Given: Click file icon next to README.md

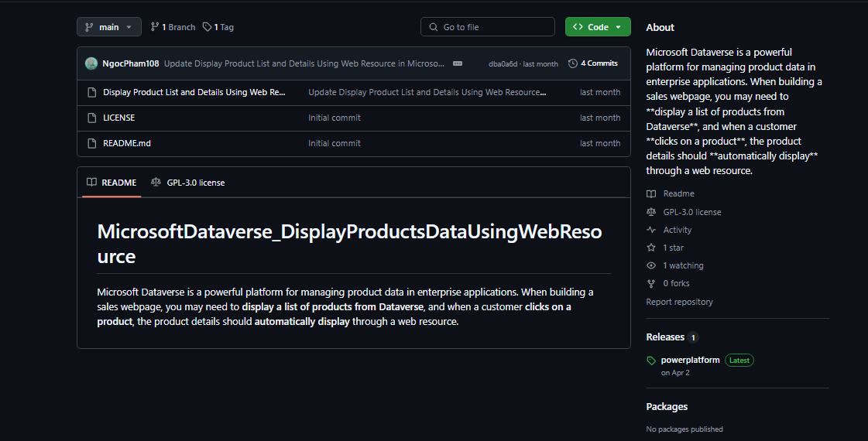Looking at the screenshot, I should pyautogui.click(x=92, y=143).
